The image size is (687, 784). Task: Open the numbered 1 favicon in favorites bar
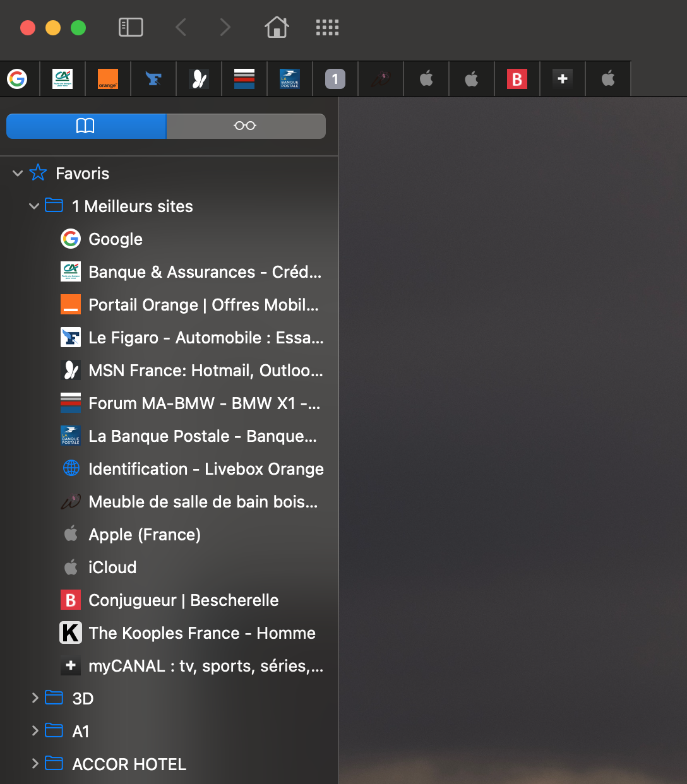(335, 79)
